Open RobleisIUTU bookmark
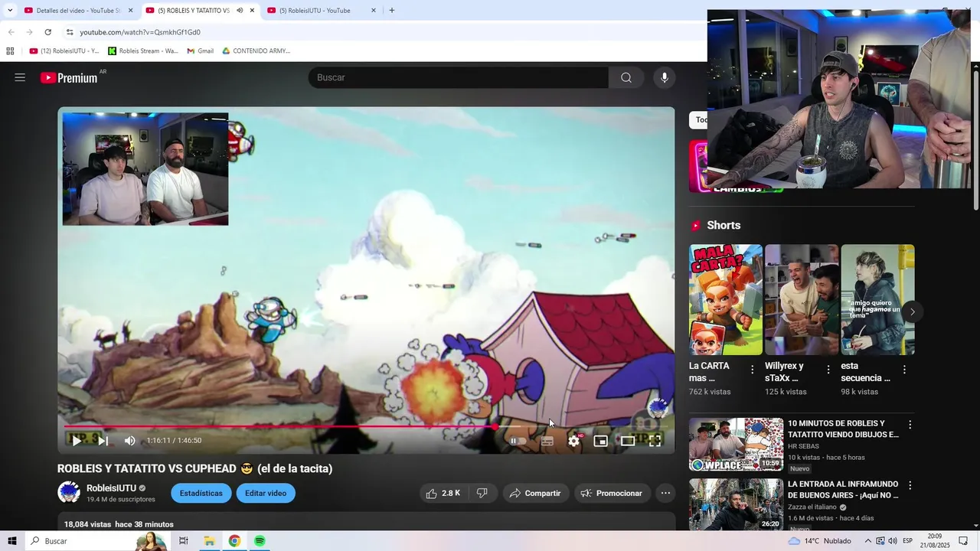Image resolution: width=980 pixels, height=551 pixels. point(64,51)
